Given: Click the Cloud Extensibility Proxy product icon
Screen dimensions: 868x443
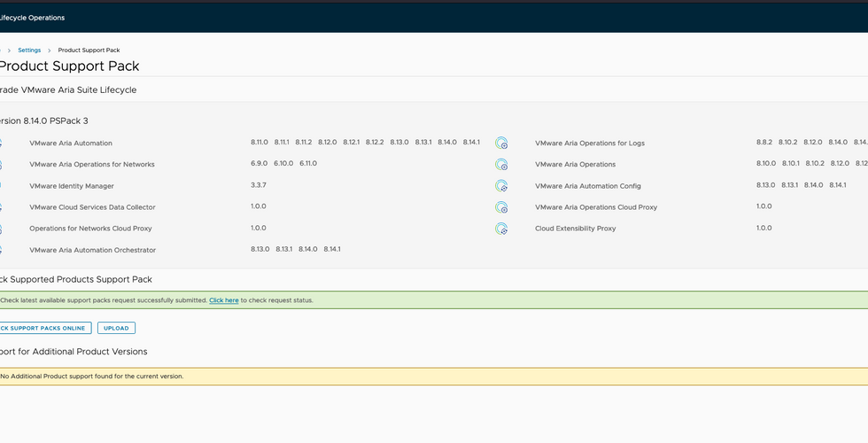Looking at the screenshot, I should (501, 229).
